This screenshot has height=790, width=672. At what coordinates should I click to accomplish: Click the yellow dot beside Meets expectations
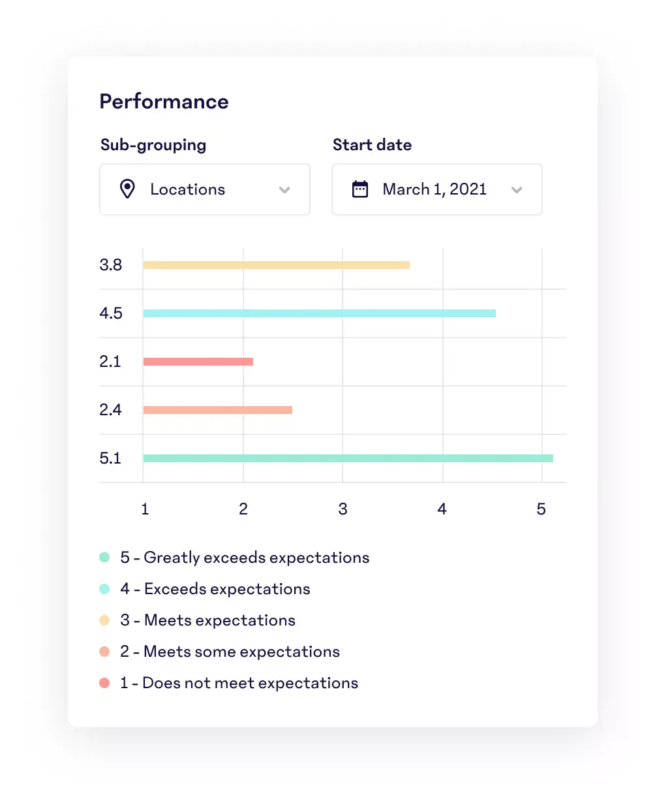point(104,620)
